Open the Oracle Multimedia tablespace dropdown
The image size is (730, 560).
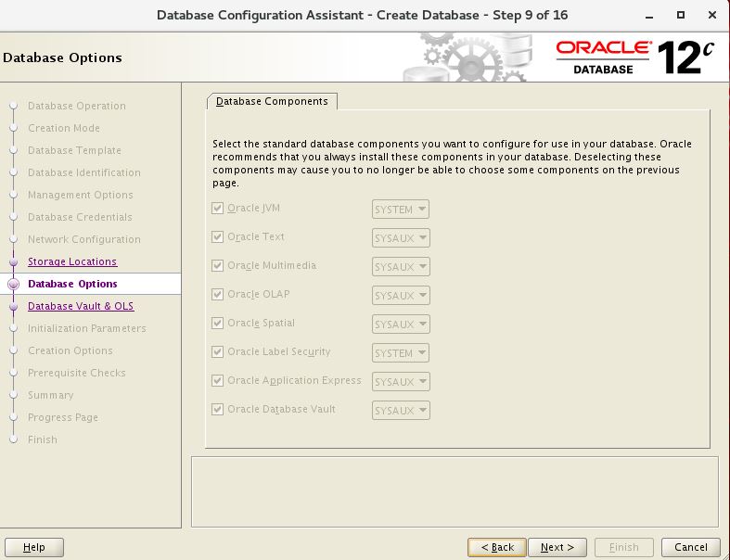pyautogui.click(x=401, y=267)
